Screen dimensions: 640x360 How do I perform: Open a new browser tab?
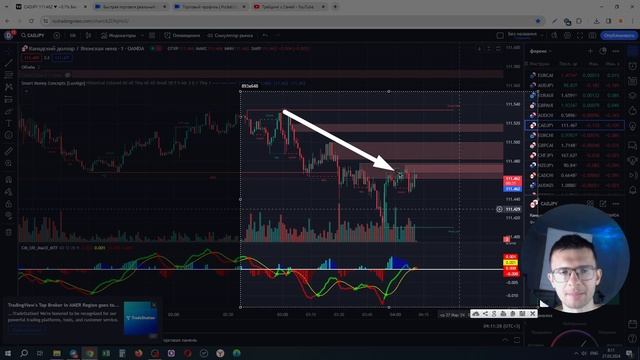coord(335,7)
